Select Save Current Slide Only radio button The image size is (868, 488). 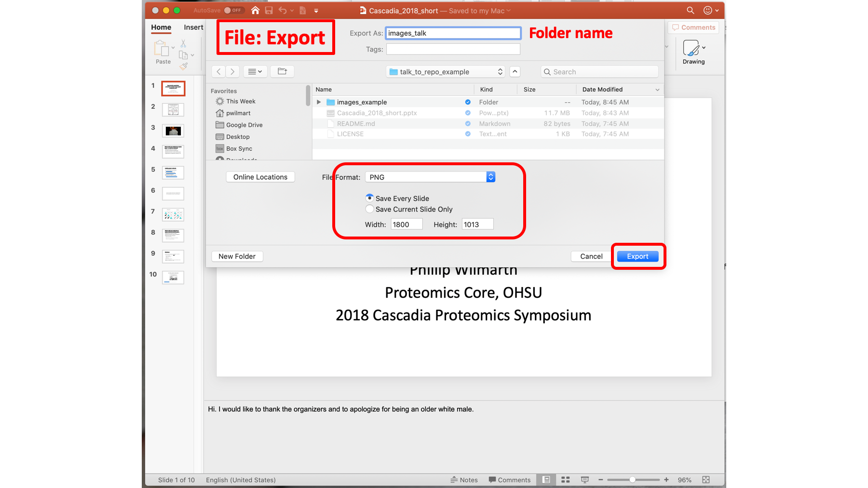click(369, 209)
